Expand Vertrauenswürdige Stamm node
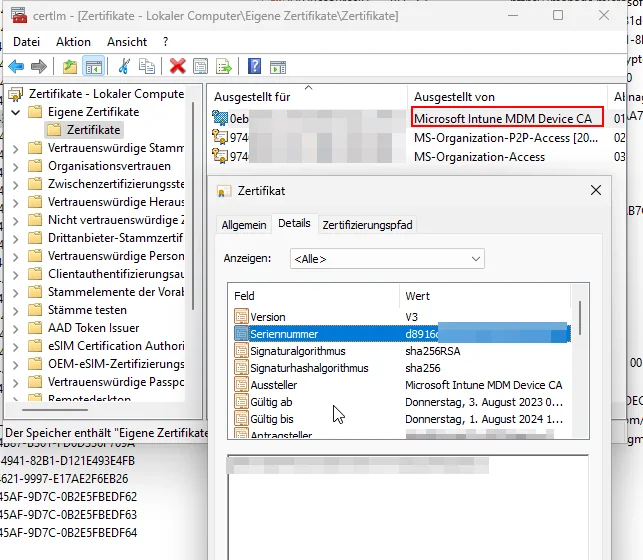The image size is (643, 560). pos(16,148)
